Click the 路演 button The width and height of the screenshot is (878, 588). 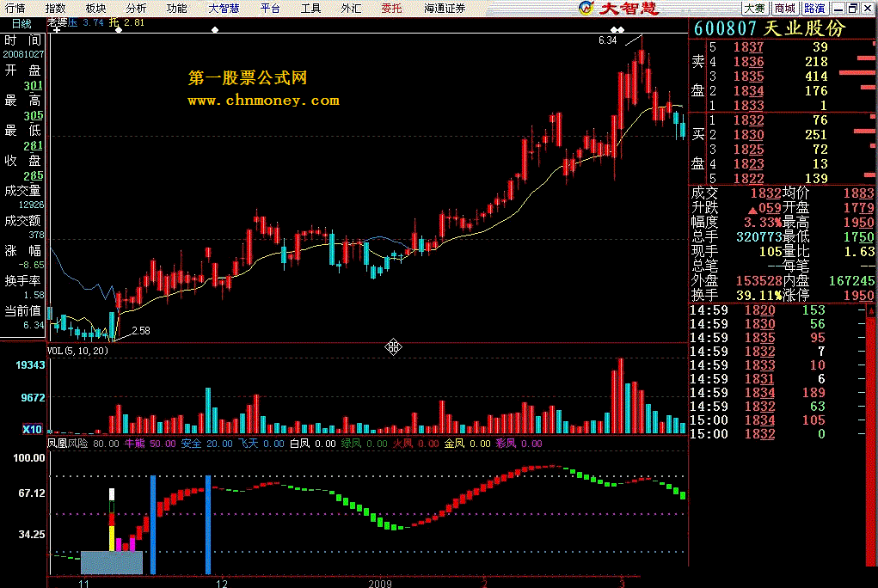[814, 9]
